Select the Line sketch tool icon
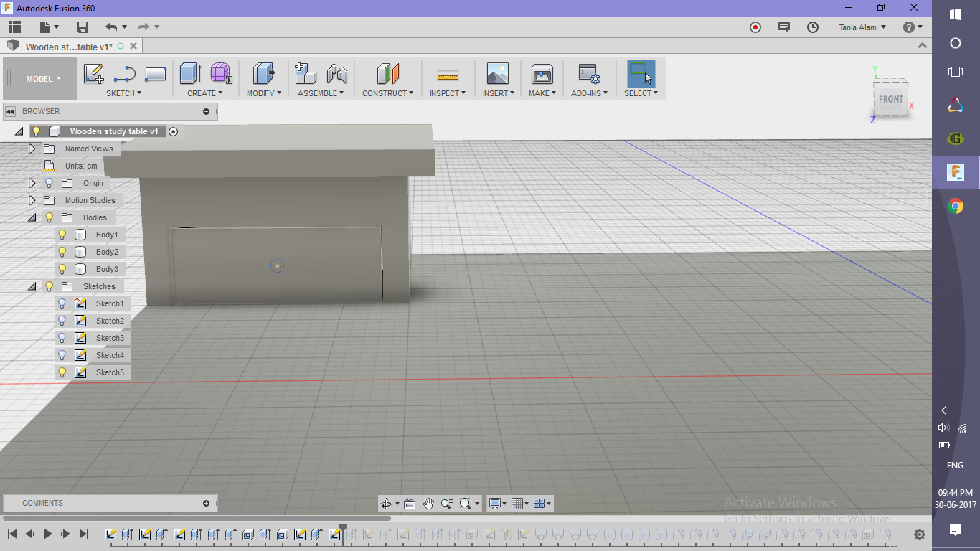Viewport: 980px width, 551px height. [x=125, y=74]
